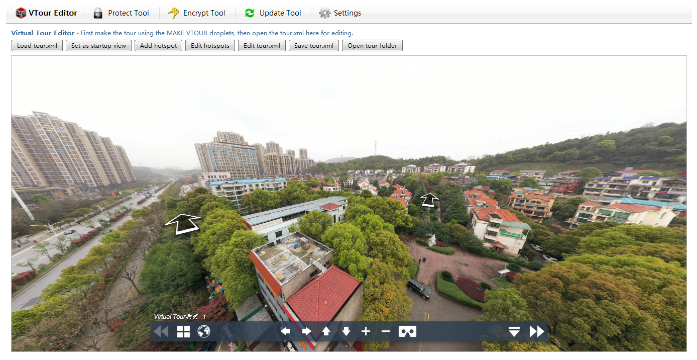Click the Add hotspot button

click(158, 46)
